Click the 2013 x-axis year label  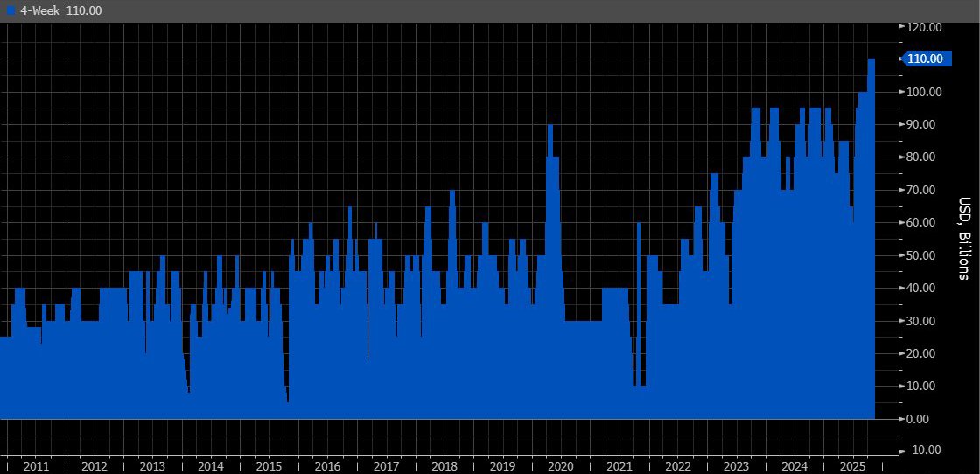pos(152,466)
